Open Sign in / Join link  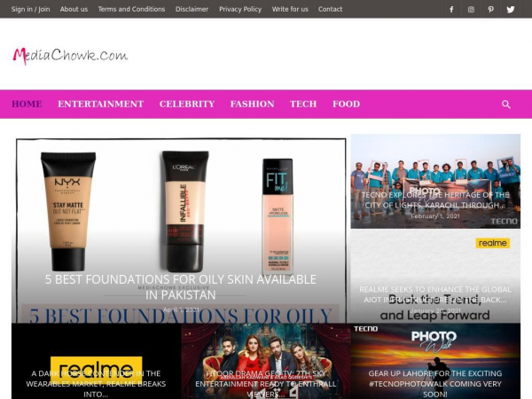[x=30, y=9]
